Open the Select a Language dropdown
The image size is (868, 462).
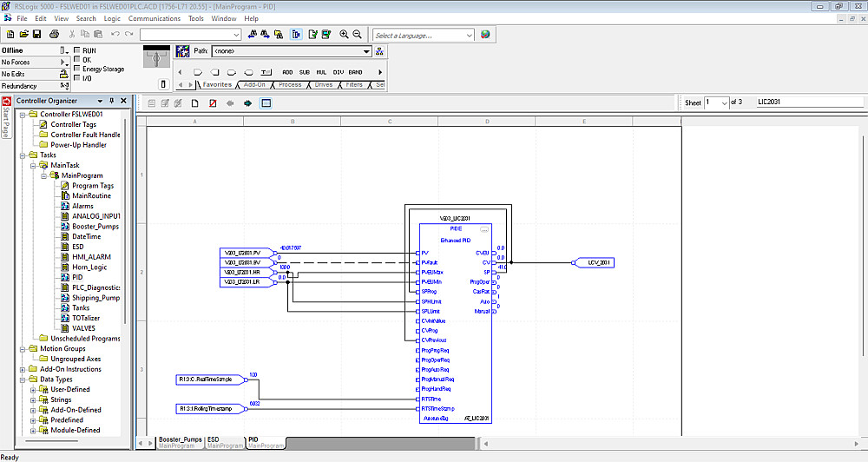(x=470, y=36)
